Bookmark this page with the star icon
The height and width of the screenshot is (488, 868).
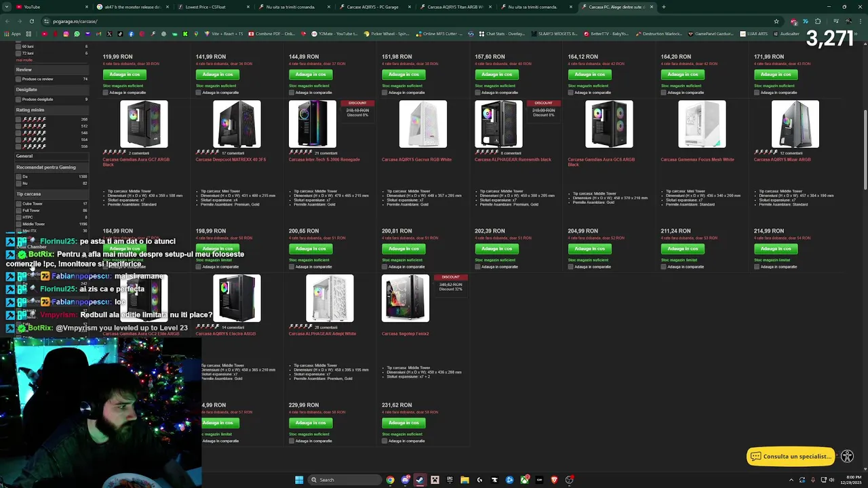click(x=776, y=21)
